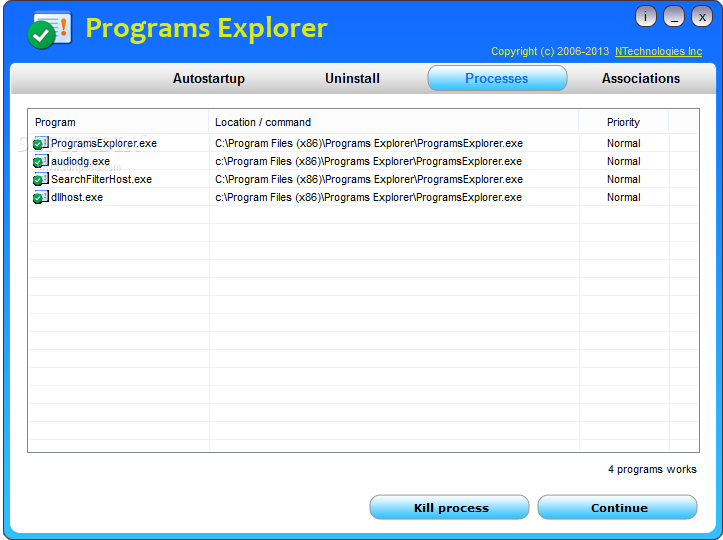Click the Programs Explorer logo icon
Image resolution: width=723 pixels, height=540 pixels.
50,30
